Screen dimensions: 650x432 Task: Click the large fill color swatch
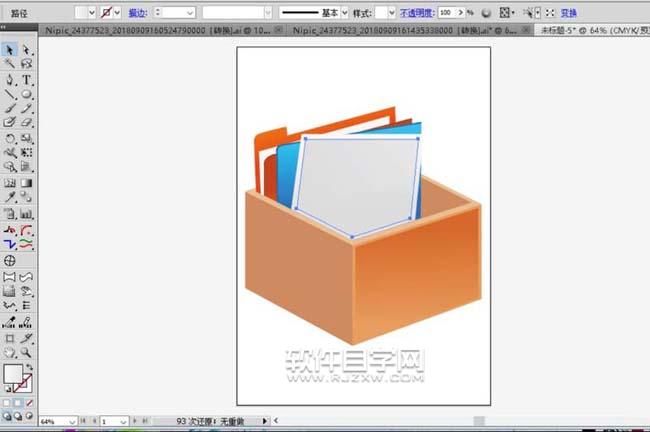[13, 374]
